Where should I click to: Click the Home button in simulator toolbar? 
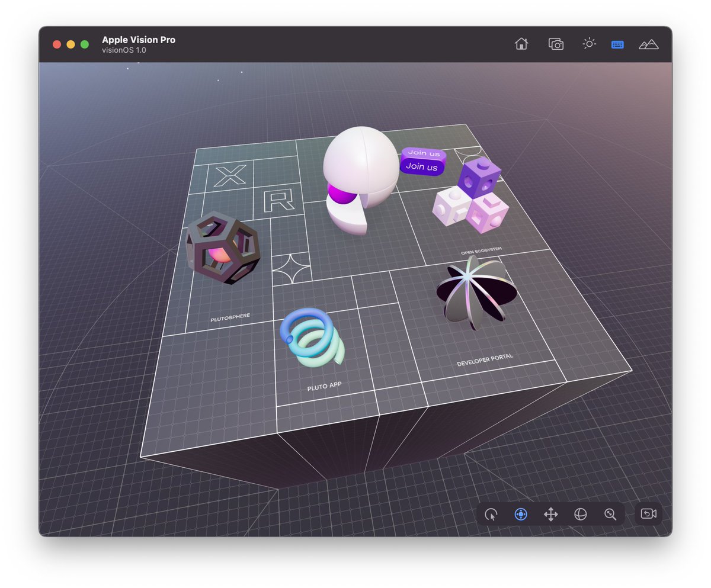[521, 44]
